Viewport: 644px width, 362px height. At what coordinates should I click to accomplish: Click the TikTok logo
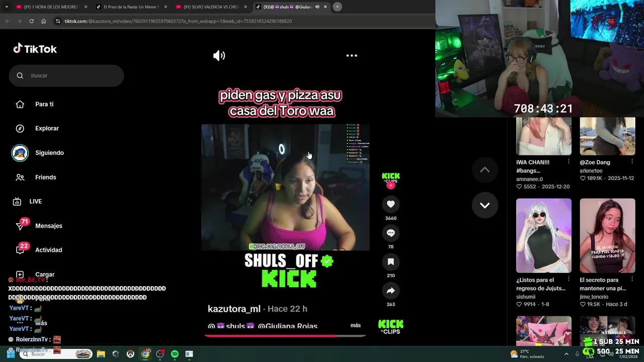(35, 49)
